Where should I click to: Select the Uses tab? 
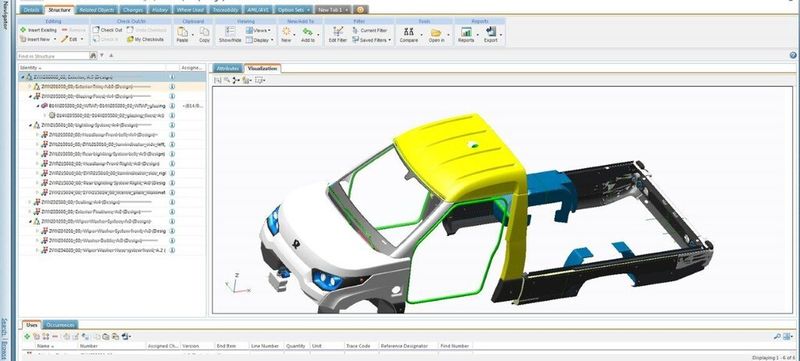pyautogui.click(x=32, y=325)
